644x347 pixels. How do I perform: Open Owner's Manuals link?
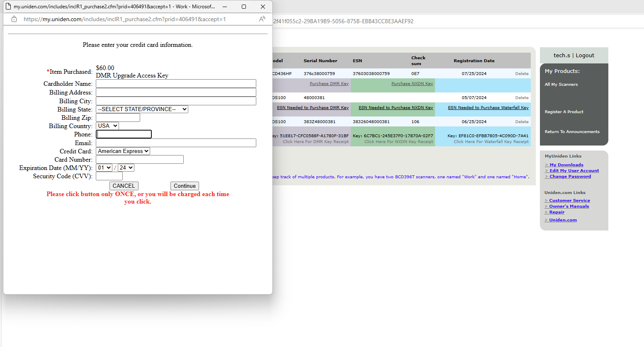[568, 206]
